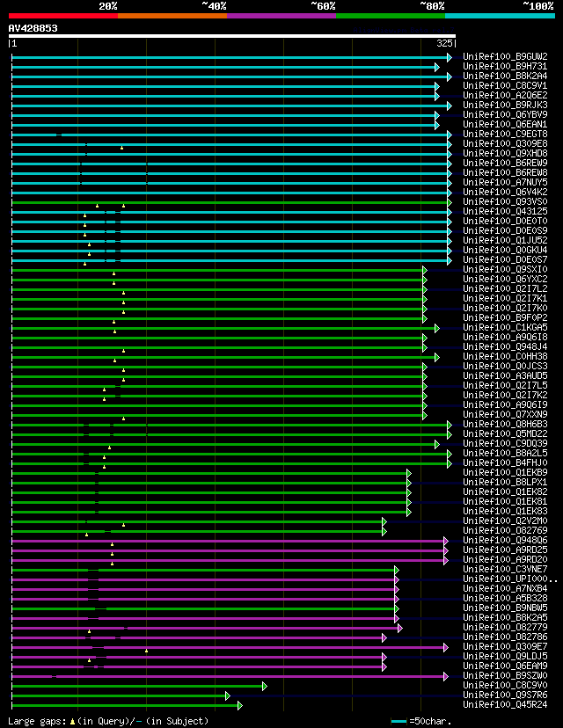Open hit UniRef100_Q6EAN1
563x728 pixels.
[x=506, y=124]
